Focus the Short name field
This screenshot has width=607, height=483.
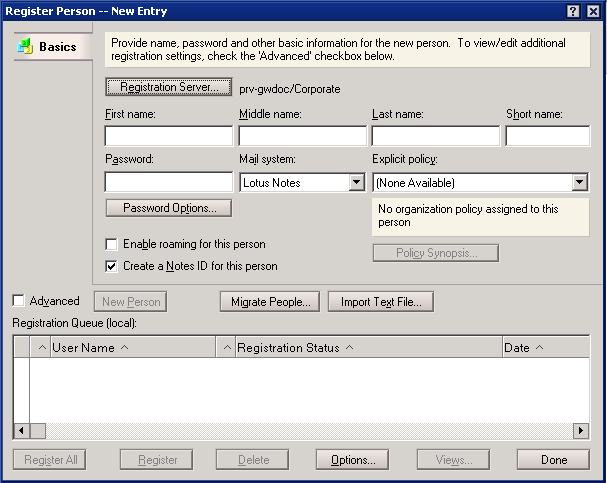(548, 135)
